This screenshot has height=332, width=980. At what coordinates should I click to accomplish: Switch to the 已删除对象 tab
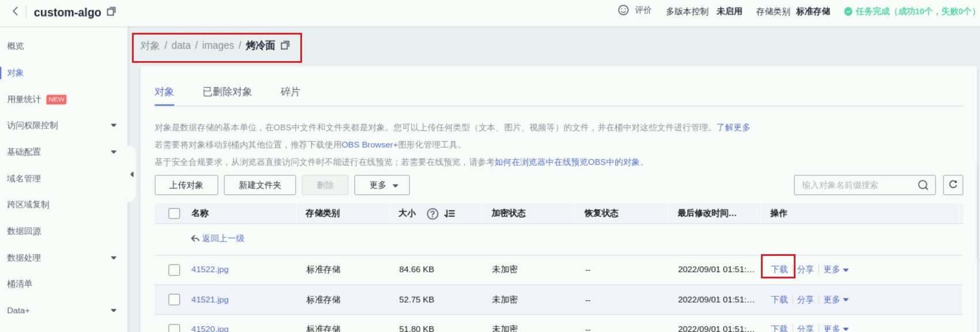(x=227, y=92)
